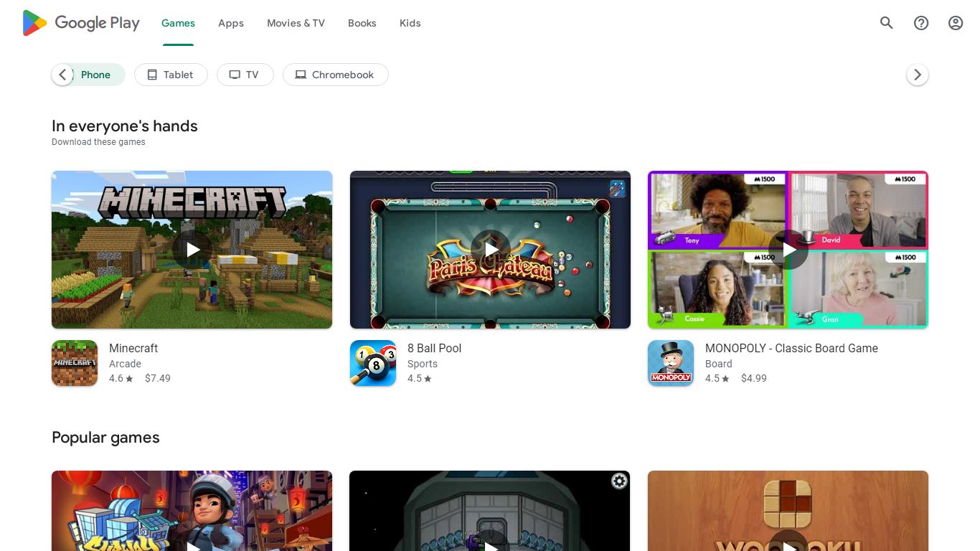Open the Subway Surfers thumbnail in Popular games
This screenshot has height=551, width=980.
click(x=192, y=511)
